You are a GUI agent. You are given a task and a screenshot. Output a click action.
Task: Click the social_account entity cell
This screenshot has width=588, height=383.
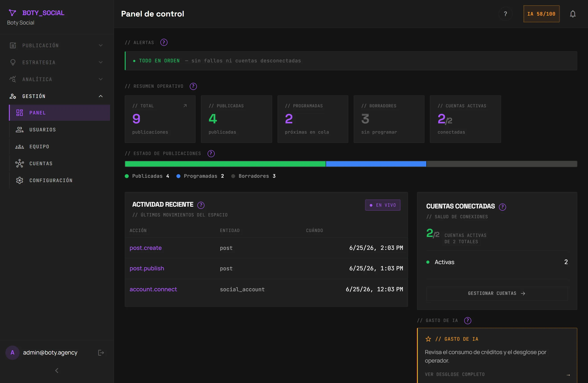(242, 289)
